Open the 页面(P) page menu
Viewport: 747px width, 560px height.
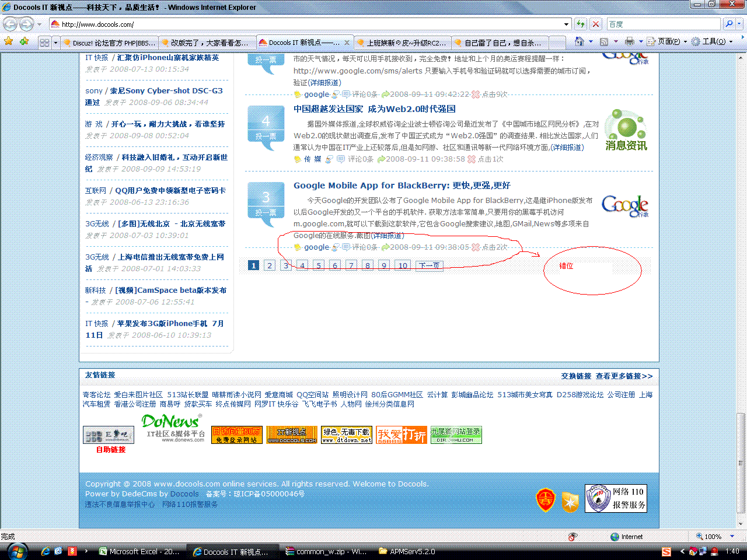(667, 41)
